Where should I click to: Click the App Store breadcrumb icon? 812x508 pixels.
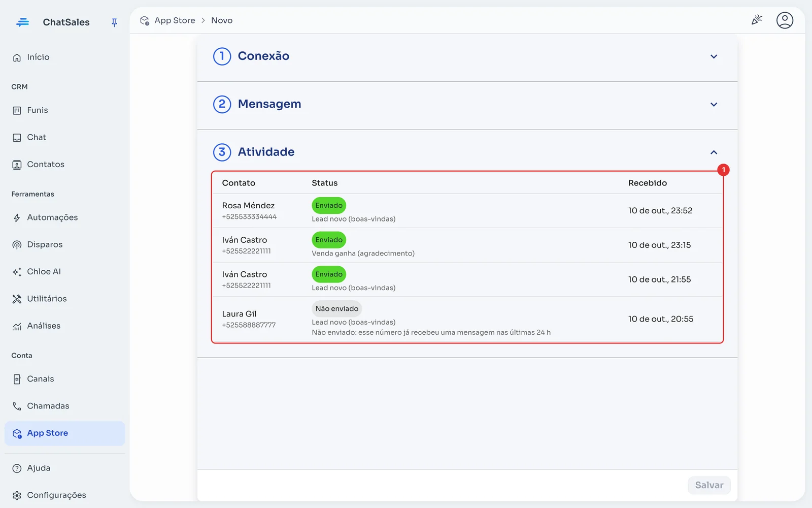[145, 20]
